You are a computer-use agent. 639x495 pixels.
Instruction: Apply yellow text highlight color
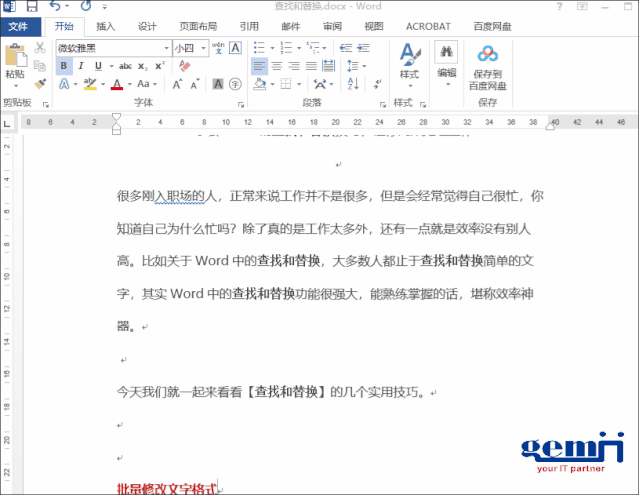pyautogui.click(x=90, y=84)
